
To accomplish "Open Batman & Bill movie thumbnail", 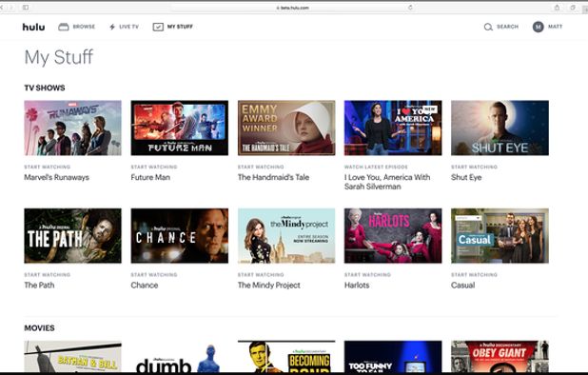I will (x=72, y=357).
